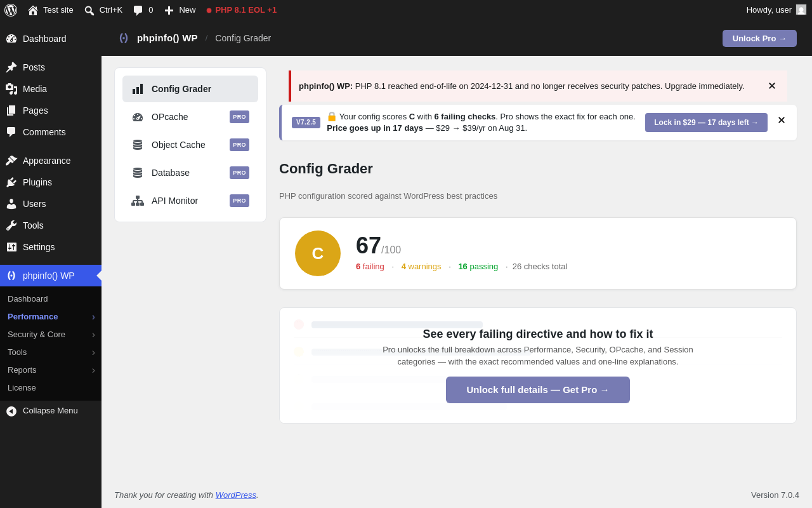Click Lock in $29 — 17 days left
This screenshot has width=812, height=508.
coord(706,123)
